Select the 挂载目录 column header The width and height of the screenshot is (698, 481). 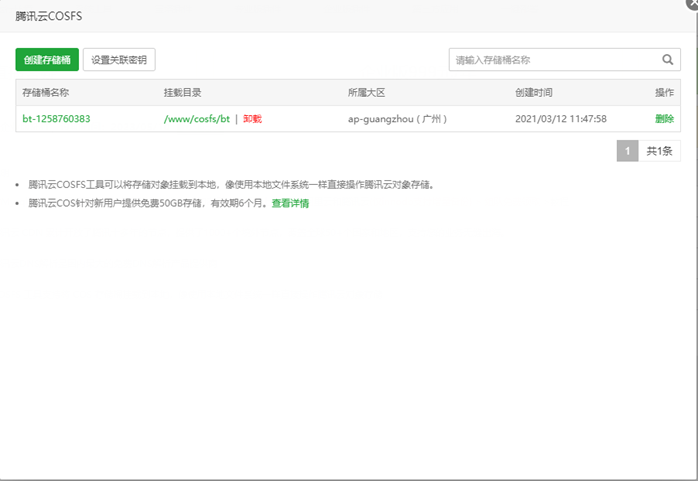[x=183, y=93]
